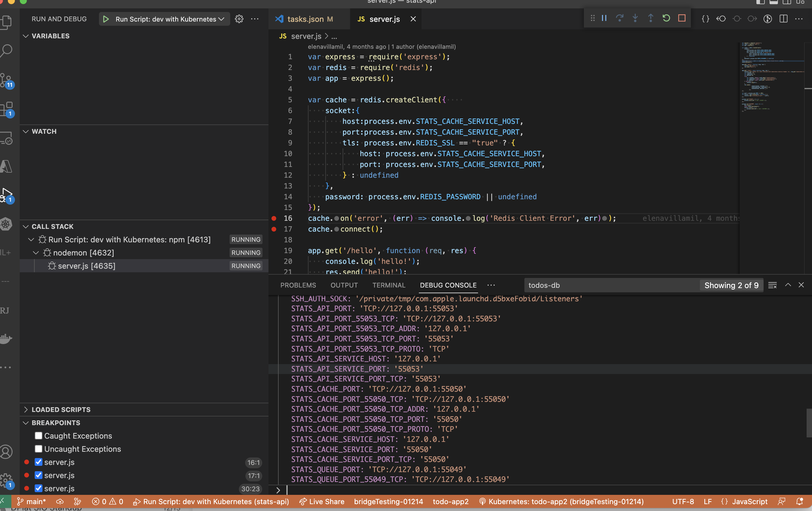Screen dimensions: 812x511
Task: Enable Uncaught Exceptions breakpoint checkbox
Action: (x=39, y=449)
